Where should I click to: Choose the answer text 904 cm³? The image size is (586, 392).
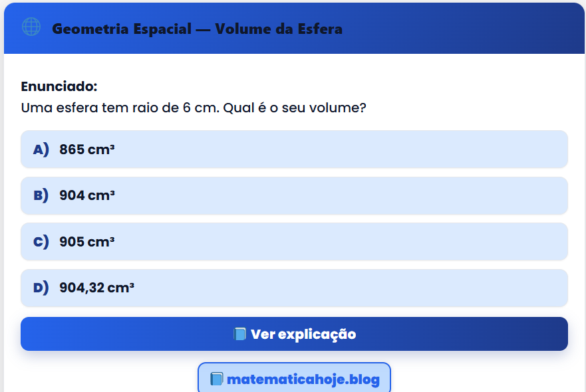87,195
